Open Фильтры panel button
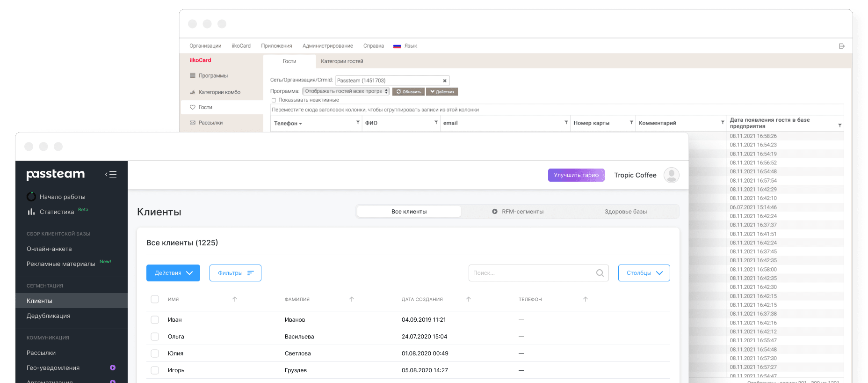 point(235,273)
